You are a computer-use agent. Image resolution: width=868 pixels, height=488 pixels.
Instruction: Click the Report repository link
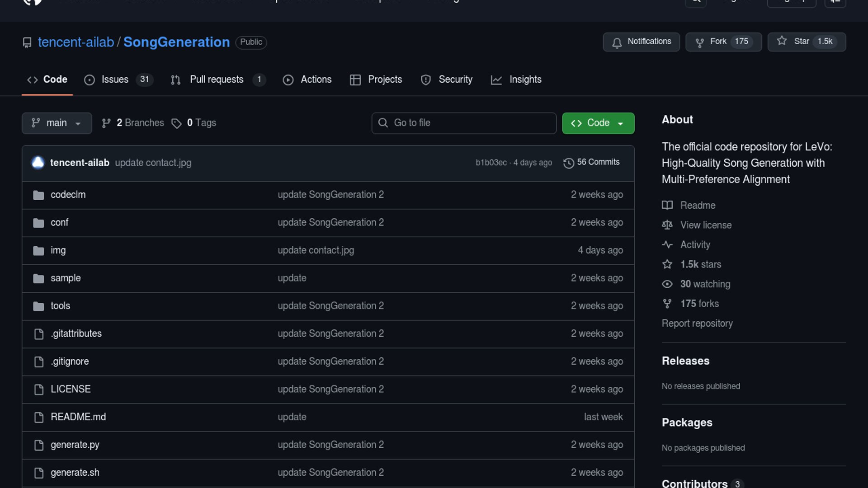pyautogui.click(x=697, y=324)
